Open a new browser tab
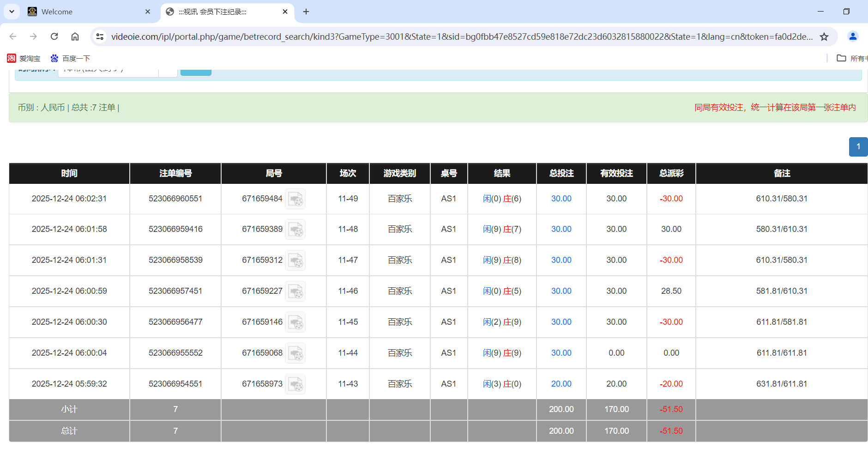Screen dimensions: 868x455 tap(306, 12)
